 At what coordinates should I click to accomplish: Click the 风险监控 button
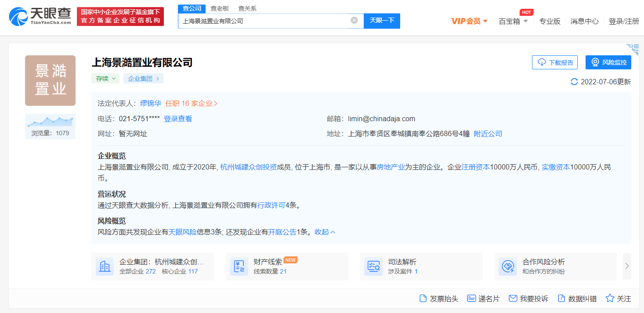pyautogui.click(x=608, y=62)
